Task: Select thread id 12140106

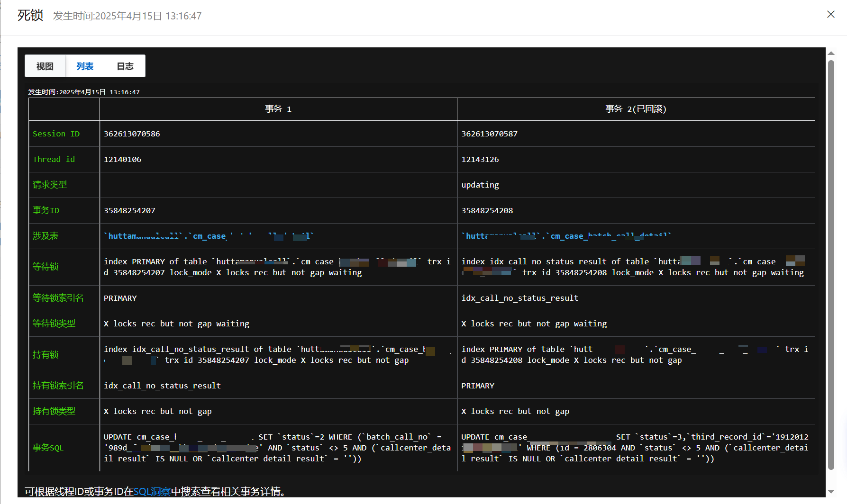Action: click(x=122, y=160)
